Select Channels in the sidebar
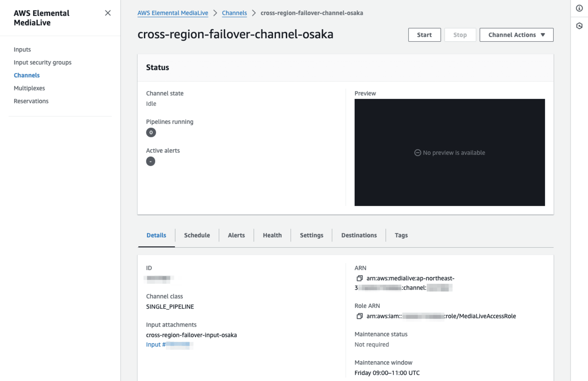The height and width of the screenshot is (381, 588). click(27, 75)
